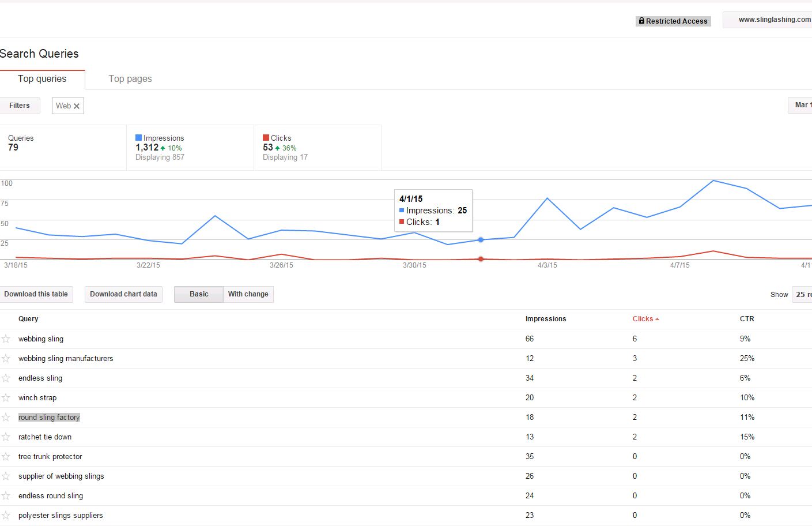Star the 'ratchet tie down' query
Screen dimensions: 812x526
pos(6,437)
